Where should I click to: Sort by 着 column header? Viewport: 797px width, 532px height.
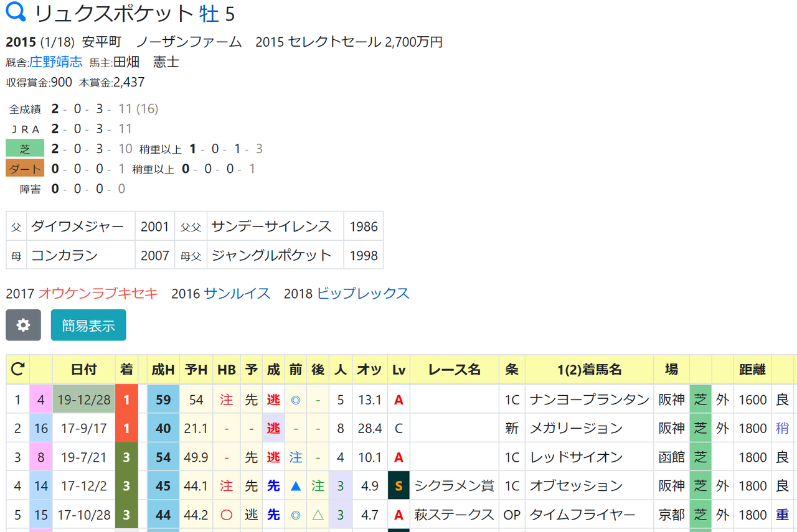(127, 370)
